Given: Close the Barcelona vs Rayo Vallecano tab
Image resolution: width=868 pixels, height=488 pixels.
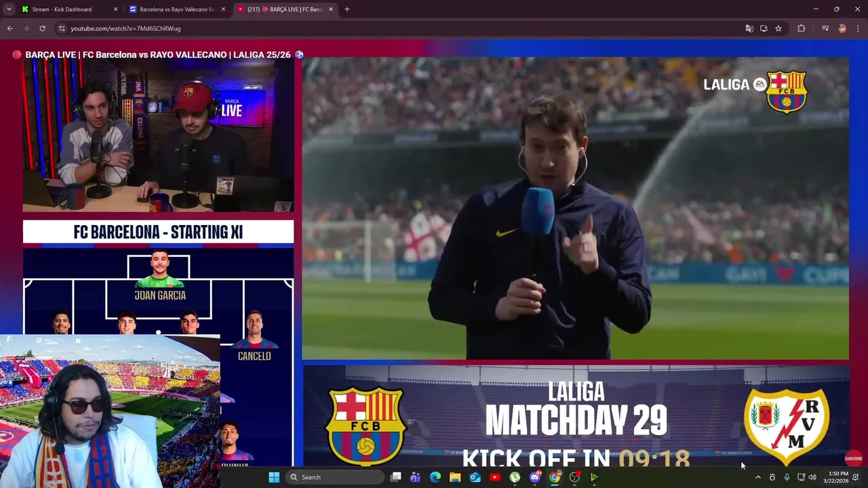Looking at the screenshot, I should pos(223,9).
